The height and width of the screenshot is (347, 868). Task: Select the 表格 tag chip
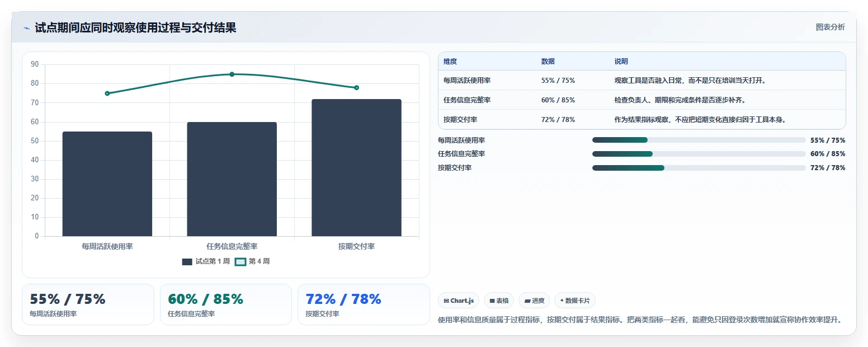click(499, 301)
